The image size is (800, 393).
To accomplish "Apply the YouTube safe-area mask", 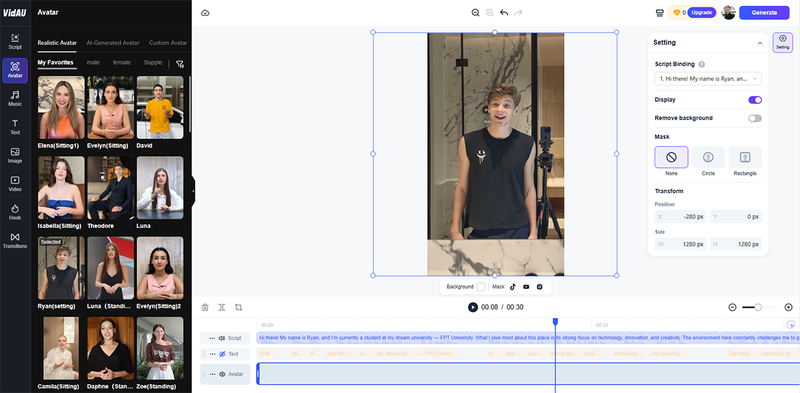I will pyautogui.click(x=526, y=287).
